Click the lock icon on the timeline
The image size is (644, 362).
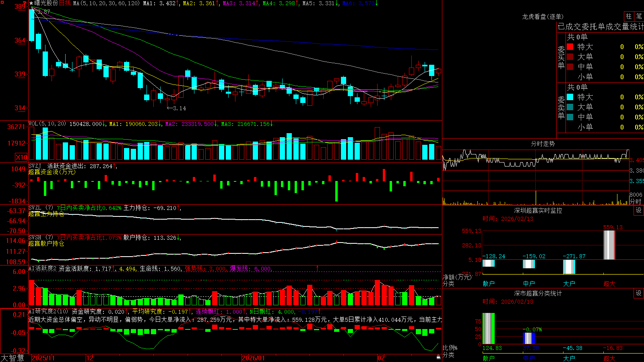coord(439,357)
